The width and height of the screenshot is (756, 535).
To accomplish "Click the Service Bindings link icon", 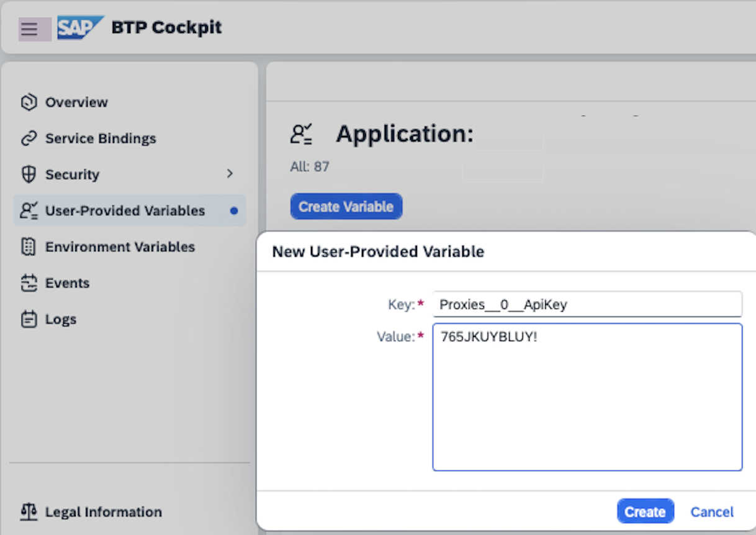I will click(x=29, y=138).
